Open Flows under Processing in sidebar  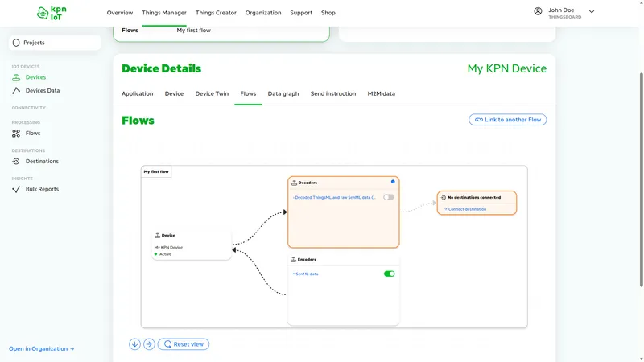point(33,134)
